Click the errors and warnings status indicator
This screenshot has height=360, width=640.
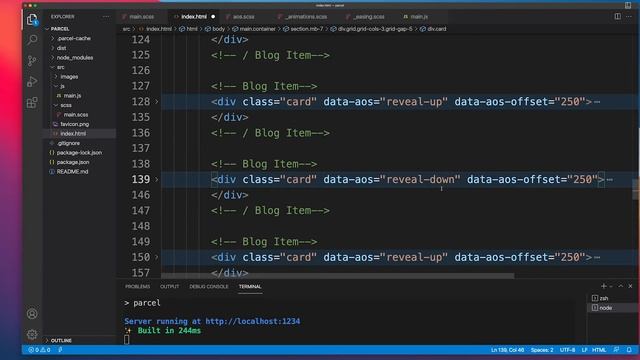[x=39, y=350]
